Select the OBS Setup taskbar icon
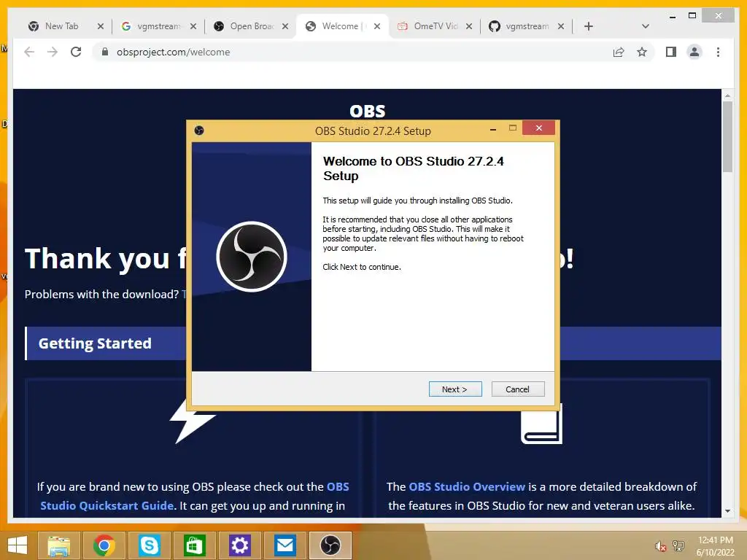This screenshot has height=560, width=747. [x=330, y=545]
